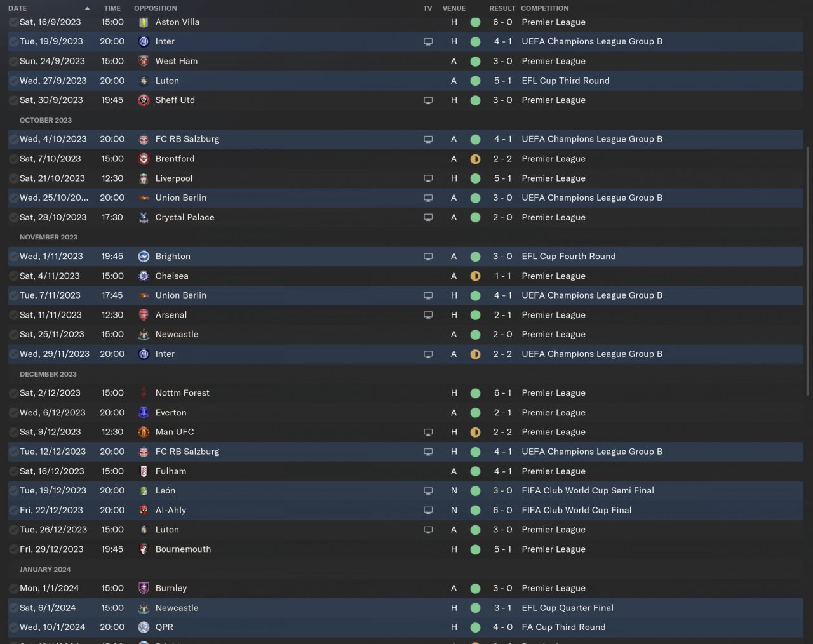Toggle the checkmark on Mon 1/1/2024 Burnley row
This screenshot has height=644, width=813.
coord(13,588)
